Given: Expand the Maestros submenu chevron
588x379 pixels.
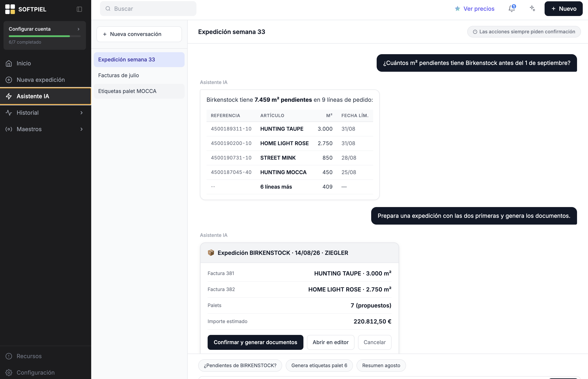Looking at the screenshot, I should [81, 129].
